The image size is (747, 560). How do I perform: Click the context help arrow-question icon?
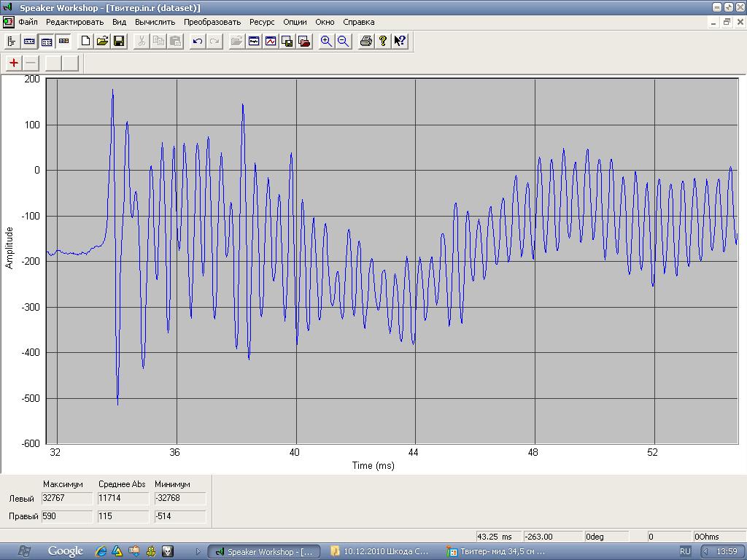400,42
